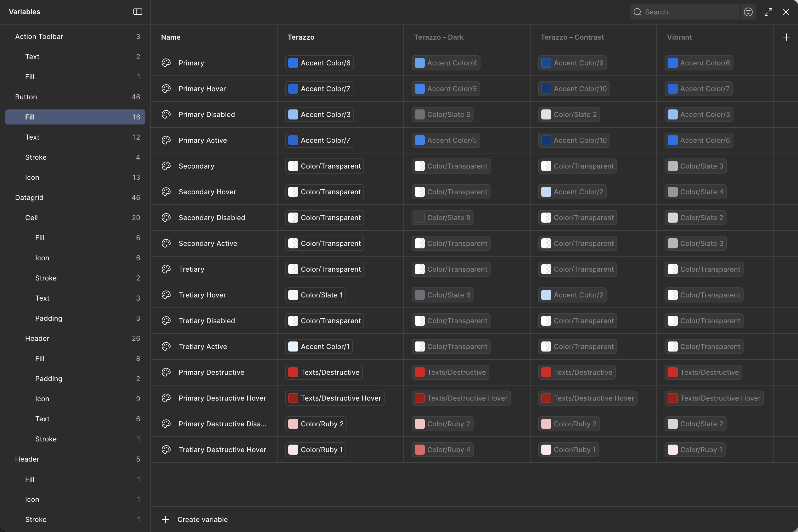The image size is (798, 532).
Task: Click the Tretiary Active variable name
Action: pos(203,346)
